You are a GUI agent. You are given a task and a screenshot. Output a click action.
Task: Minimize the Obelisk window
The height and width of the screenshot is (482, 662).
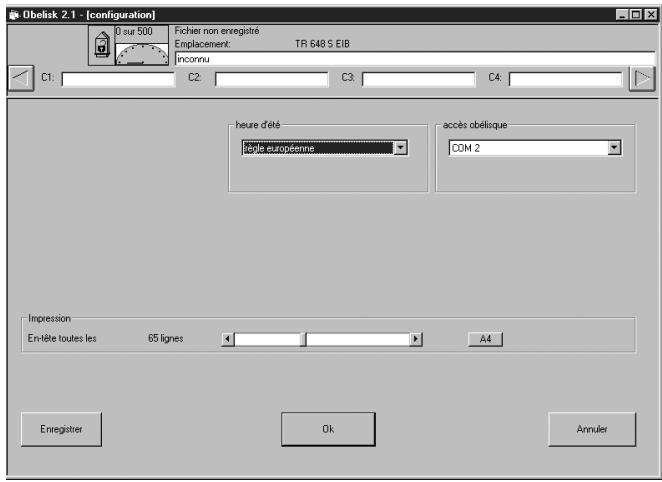[621, 15]
